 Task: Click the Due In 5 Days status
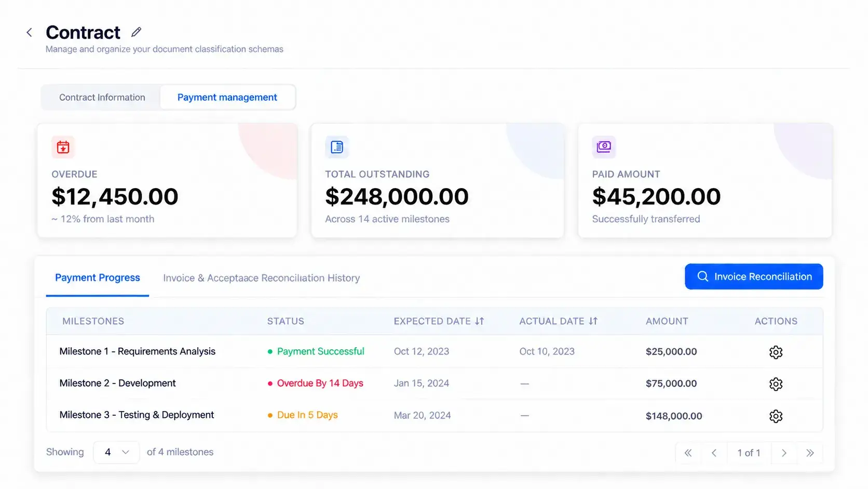[302, 415]
